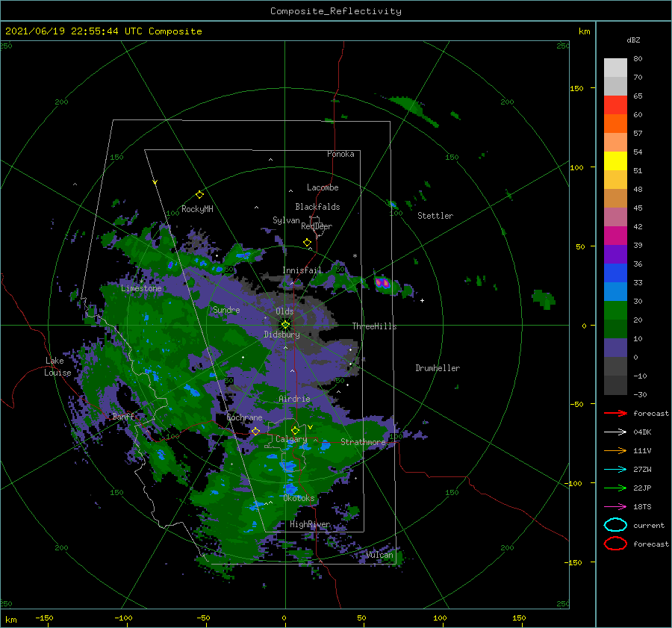Click the red forecast ellipse legend icon
The height and width of the screenshot is (628, 672).
pyautogui.click(x=615, y=544)
